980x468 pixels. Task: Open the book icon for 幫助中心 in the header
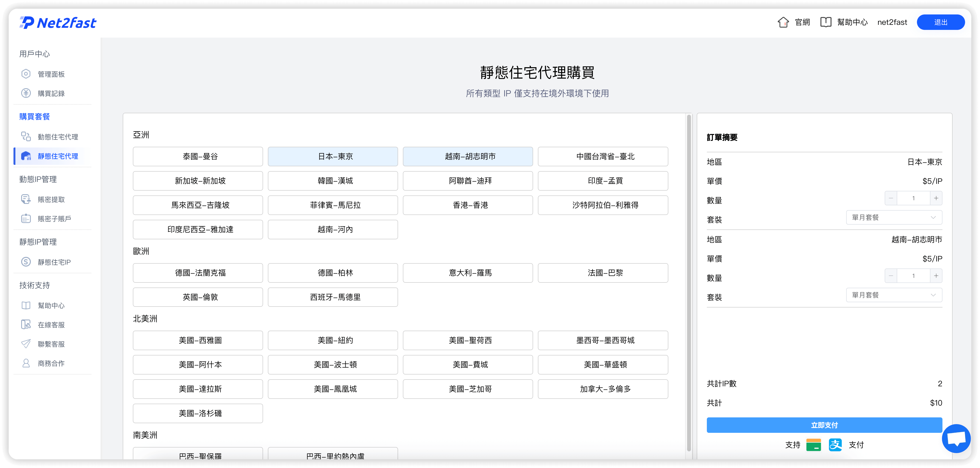(825, 22)
